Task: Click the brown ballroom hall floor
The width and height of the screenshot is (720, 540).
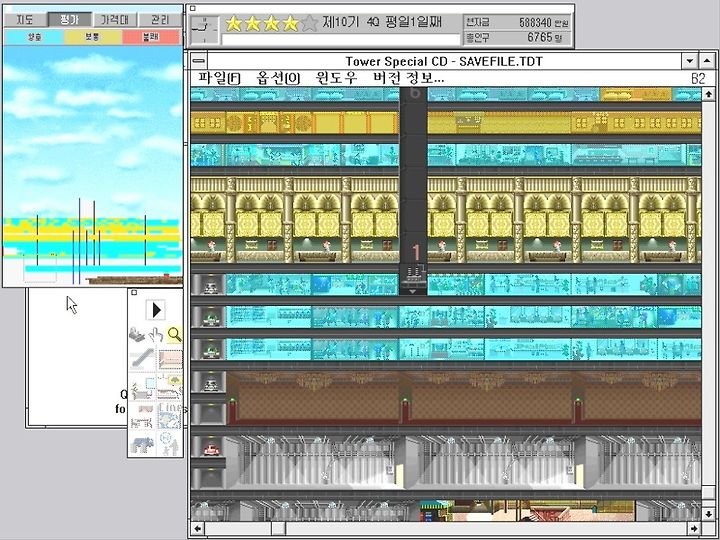Action: (464, 398)
